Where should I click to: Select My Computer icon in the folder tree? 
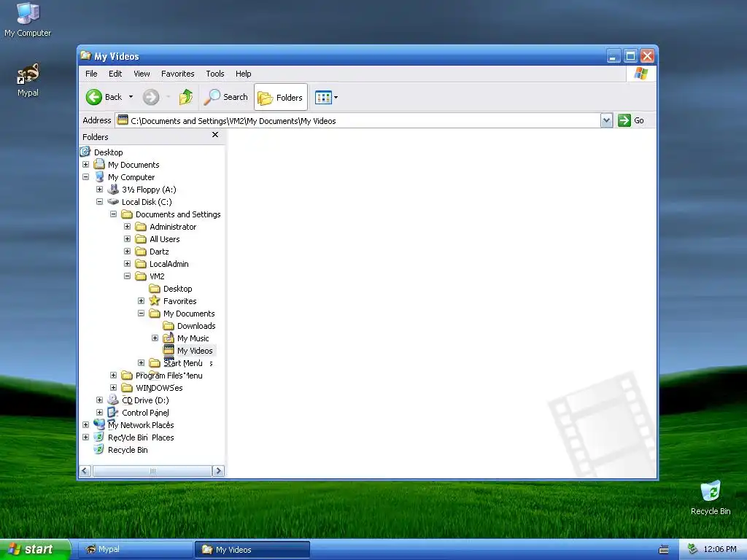pyautogui.click(x=99, y=176)
